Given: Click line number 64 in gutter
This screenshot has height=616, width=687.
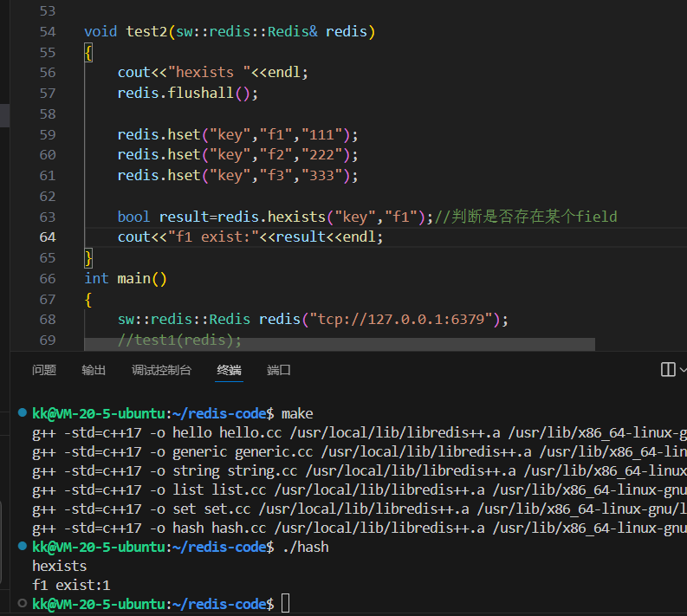Looking at the screenshot, I should (48, 237).
